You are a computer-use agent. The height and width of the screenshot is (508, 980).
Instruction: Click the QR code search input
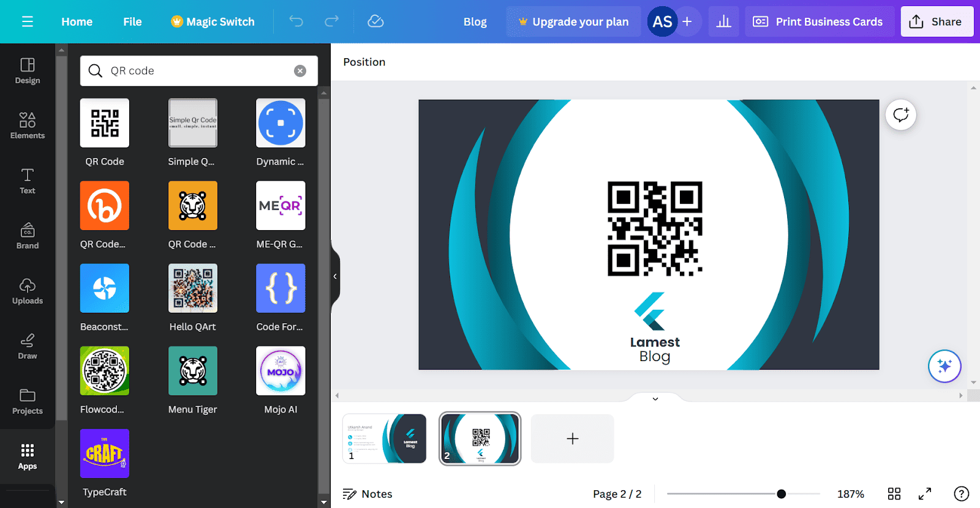click(x=199, y=71)
